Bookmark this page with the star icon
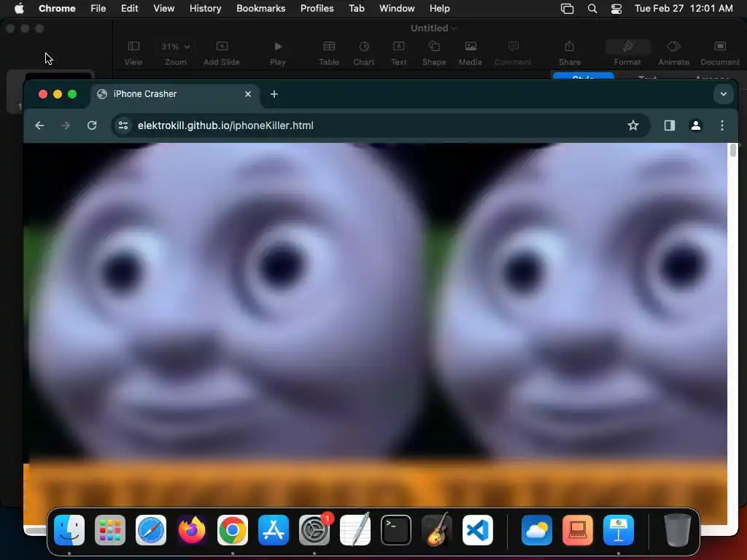747x560 pixels. pyautogui.click(x=632, y=125)
